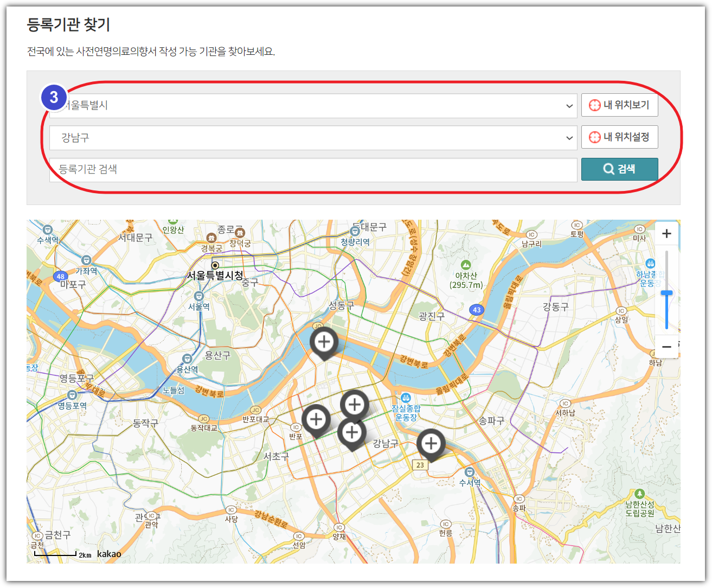Click the 청량리역 station icon
Image resolution: width=712 pixels, height=588 pixels.
[355, 232]
